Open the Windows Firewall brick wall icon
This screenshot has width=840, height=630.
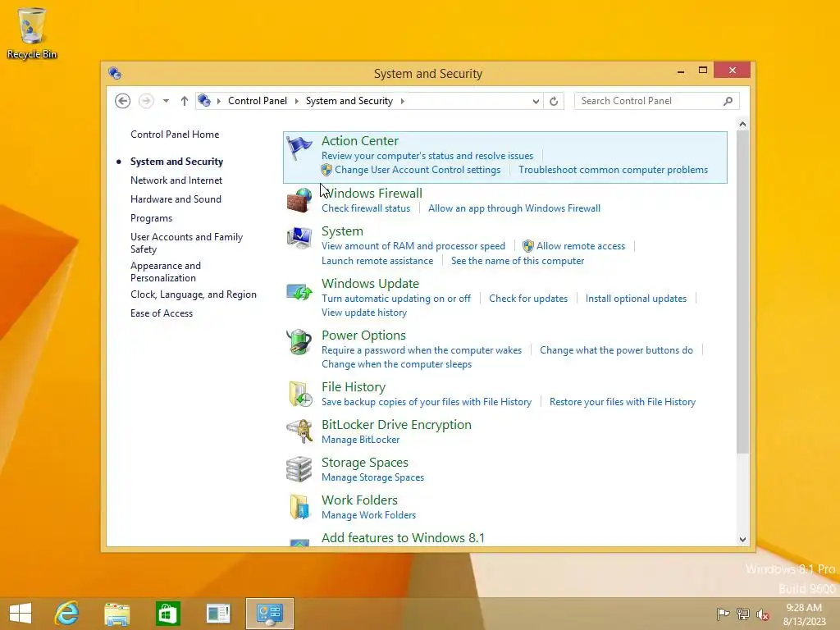click(299, 200)
